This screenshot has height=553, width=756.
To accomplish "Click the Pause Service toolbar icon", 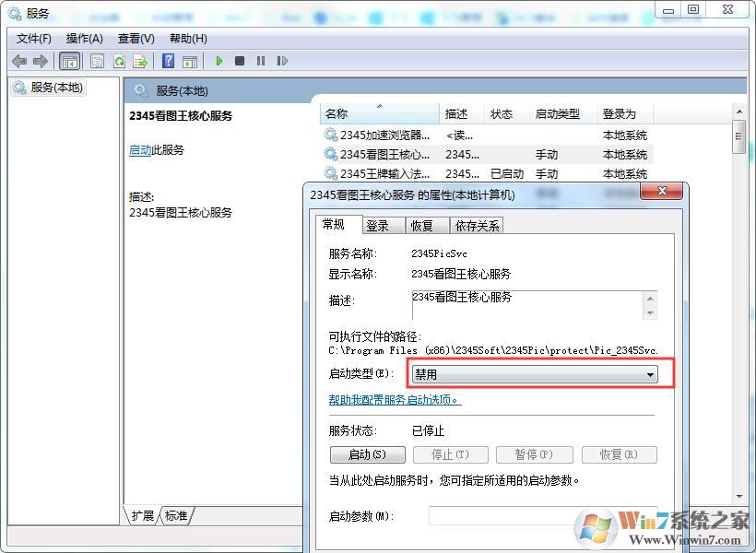I will coord(261,61).
